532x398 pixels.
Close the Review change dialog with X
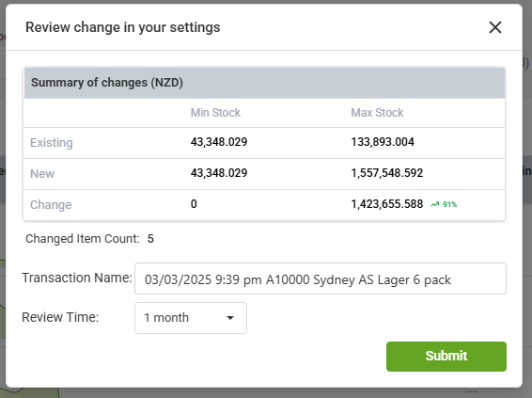coord(495,27)
